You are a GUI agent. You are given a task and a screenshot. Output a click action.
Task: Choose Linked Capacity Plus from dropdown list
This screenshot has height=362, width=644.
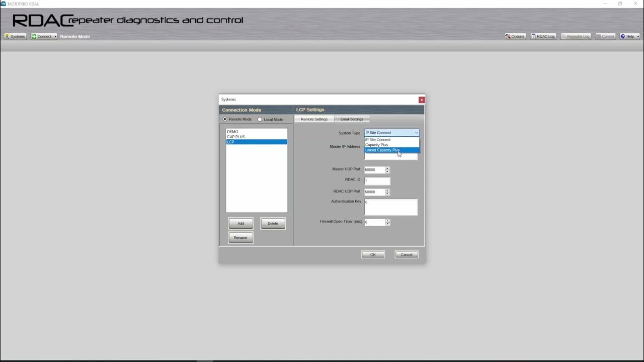pyautogui.click(x=392, y=150)
